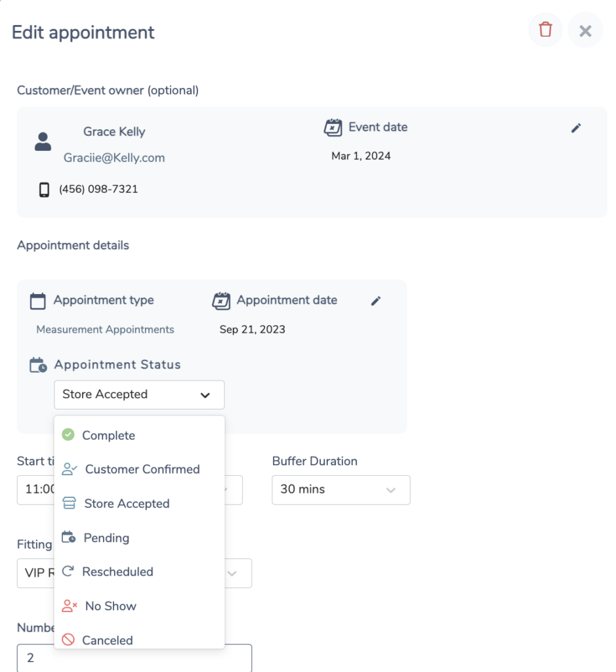This screenshot has height=672, width=616.
Task: Select the Canceled status option
Action: (107, 640)
